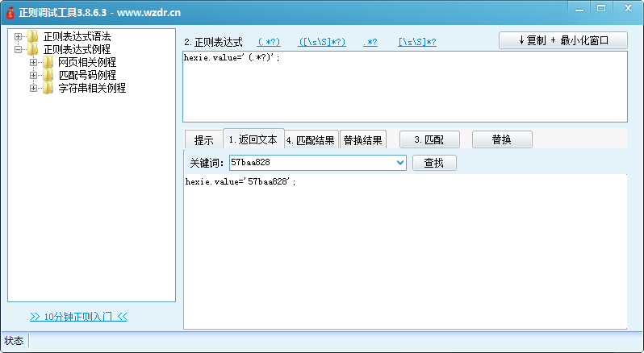
Task: Expand the 正则表达式语法 tree node
Action: (x=19, y=37)
